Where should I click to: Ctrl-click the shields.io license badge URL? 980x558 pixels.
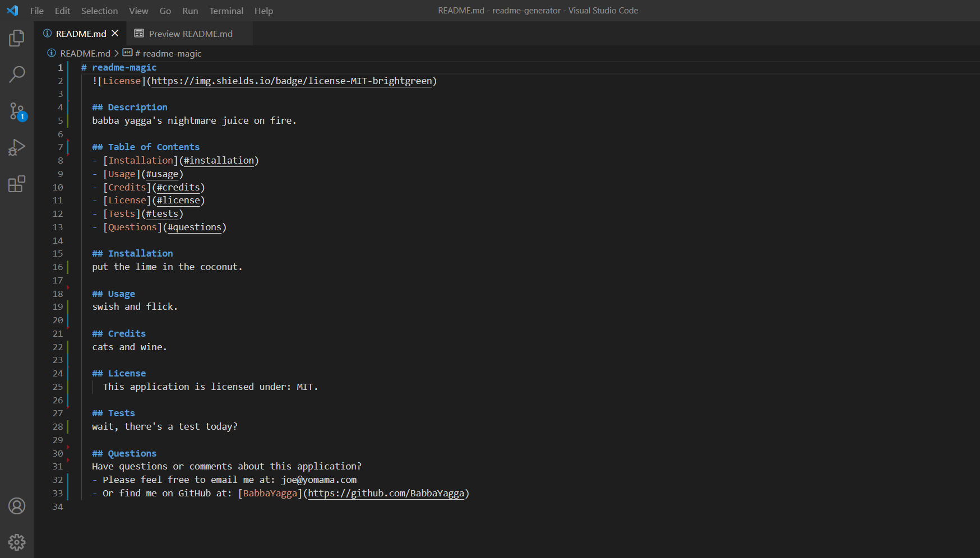tap(292, 81)
